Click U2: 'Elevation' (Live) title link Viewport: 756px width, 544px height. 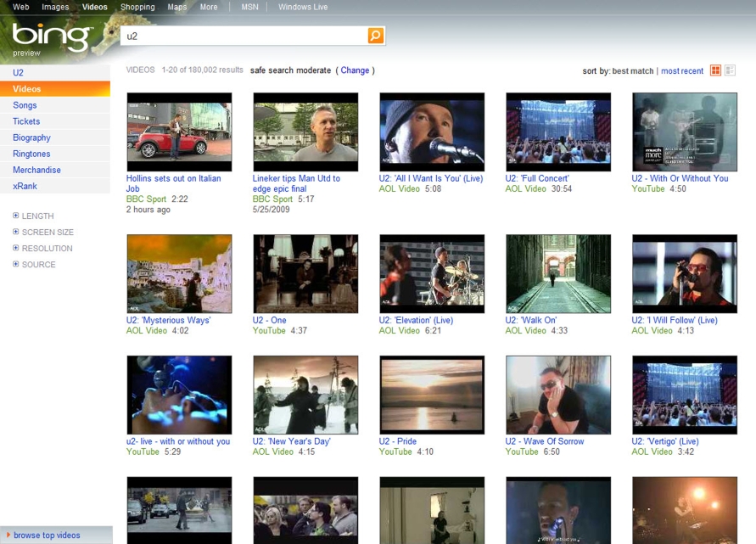(416, 320)
